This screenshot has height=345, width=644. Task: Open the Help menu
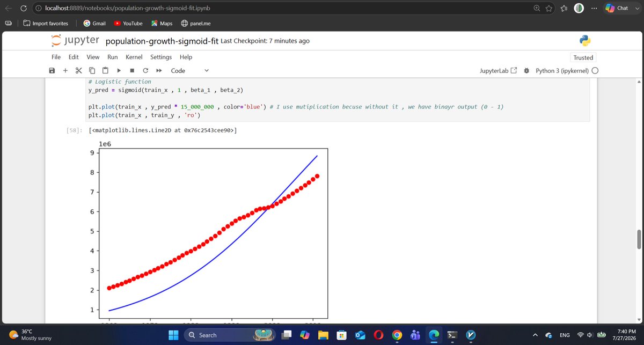pos(186,57)
